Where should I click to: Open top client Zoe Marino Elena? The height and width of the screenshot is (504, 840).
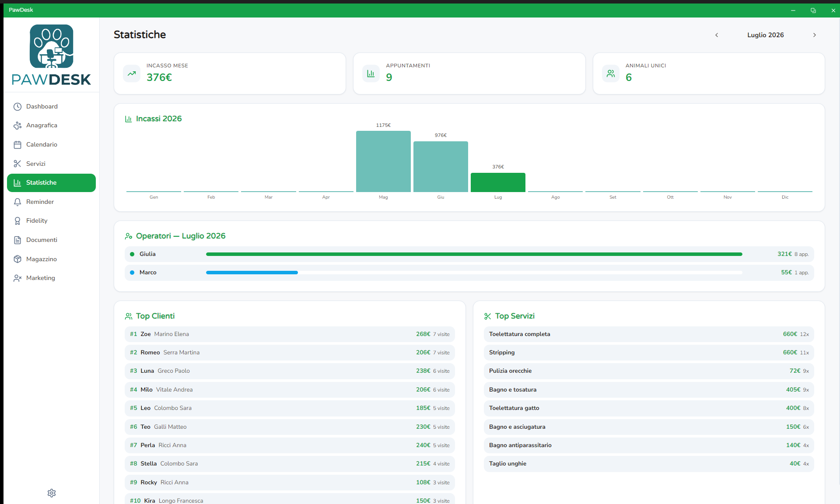pos(290,334)
